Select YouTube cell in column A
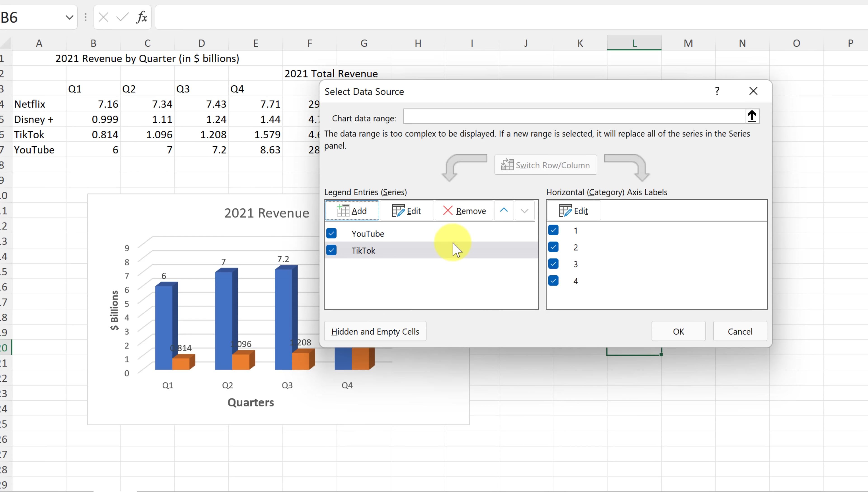The width and height of the screenshot is (868, 492). click(x=39, y=150)
